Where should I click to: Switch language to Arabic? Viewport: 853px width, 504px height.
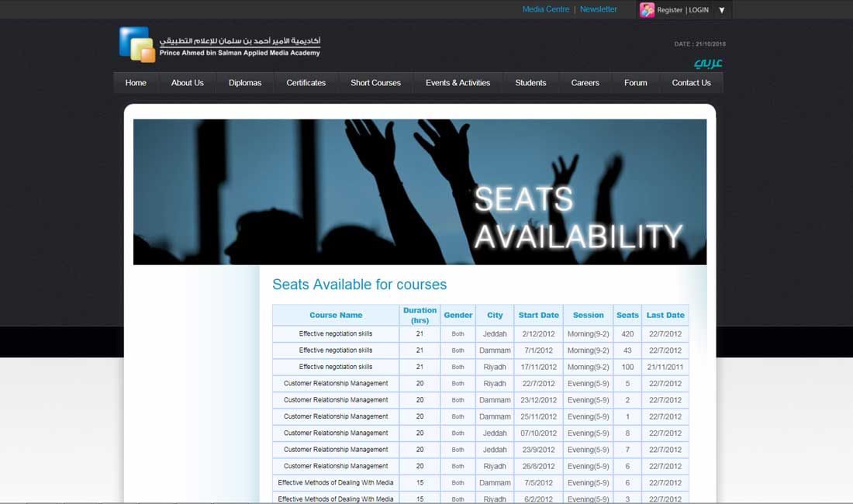[x=707, y=63]
